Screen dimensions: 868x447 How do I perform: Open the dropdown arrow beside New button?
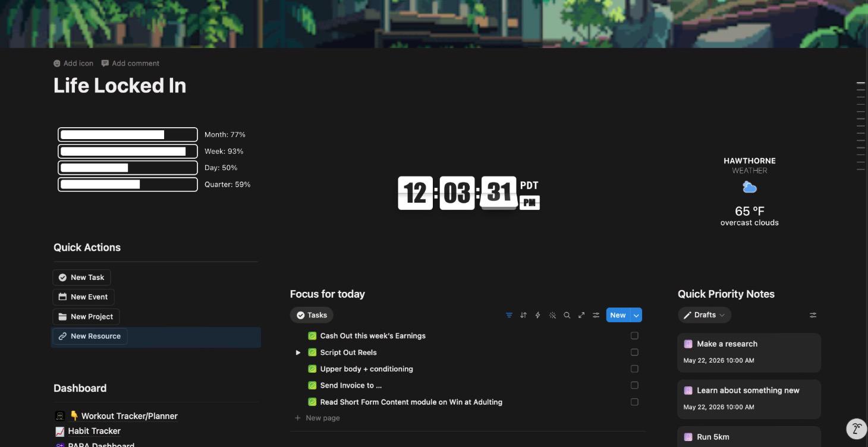636,315
